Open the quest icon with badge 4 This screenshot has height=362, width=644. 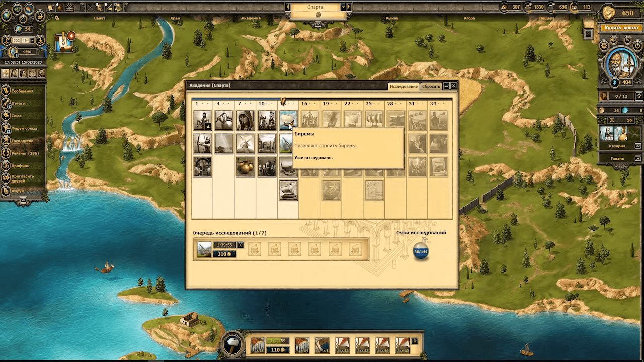tap(64, 42)
